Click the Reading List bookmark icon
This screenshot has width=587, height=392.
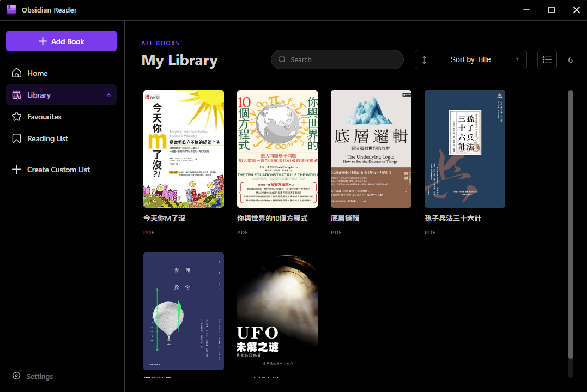point(16,138)
